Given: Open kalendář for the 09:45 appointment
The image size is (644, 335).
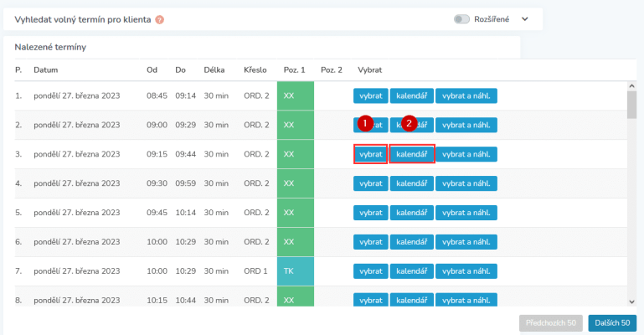Looking at the screenshot, I should (x=411, y=213).
